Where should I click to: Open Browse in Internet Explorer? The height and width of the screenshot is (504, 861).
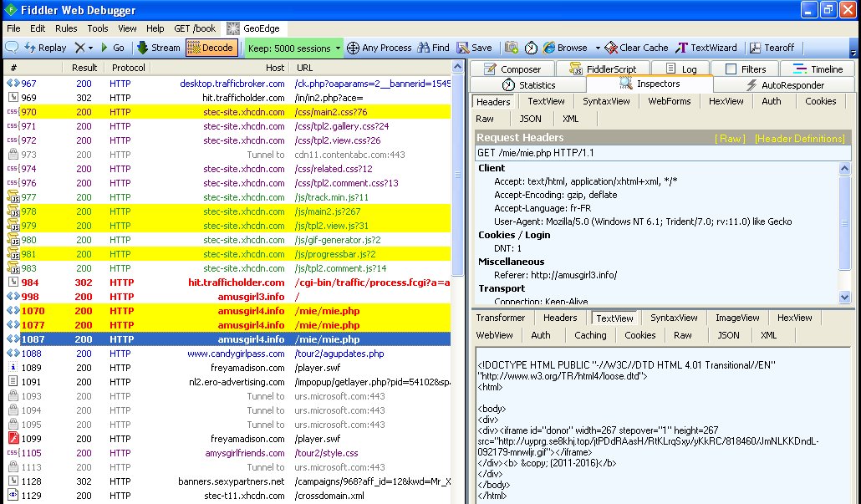(x=565, y=48)
